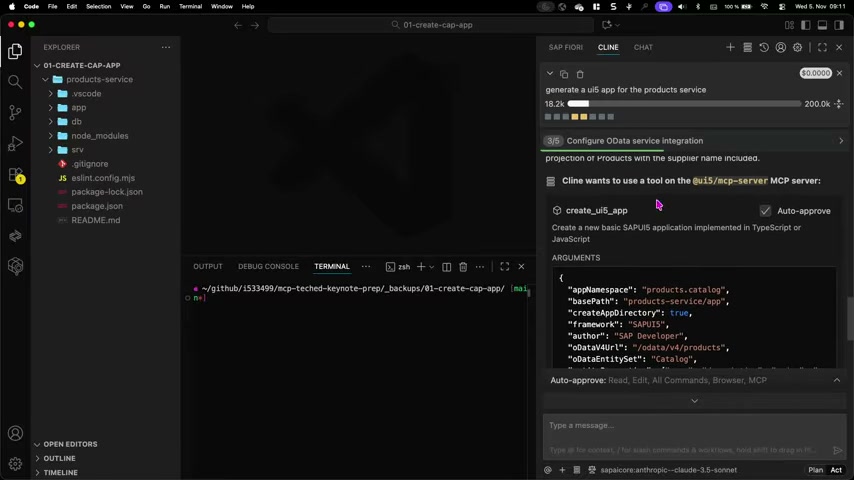Open the Apple menu

click(x=11, y=7)
